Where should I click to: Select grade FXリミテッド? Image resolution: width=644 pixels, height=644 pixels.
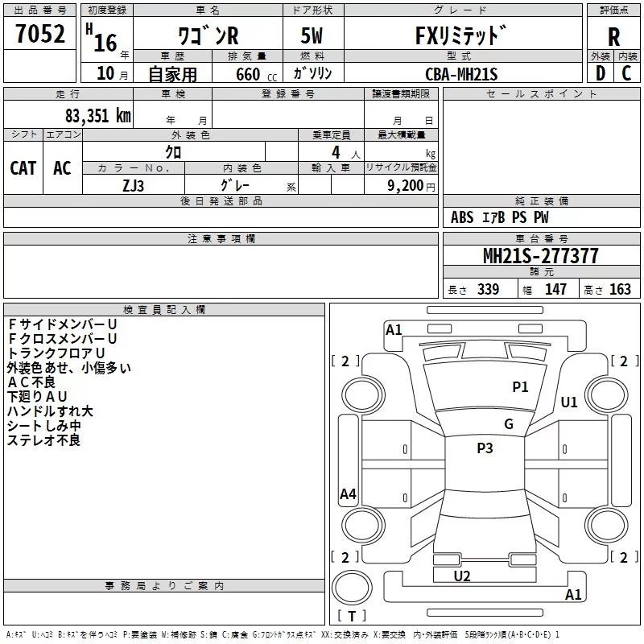460,35
